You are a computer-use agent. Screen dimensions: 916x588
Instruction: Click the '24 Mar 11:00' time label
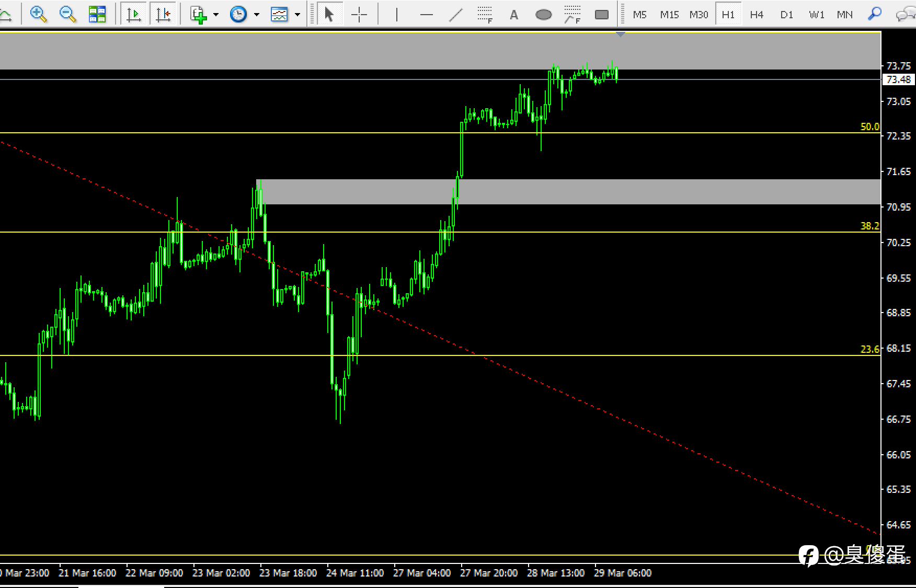[355, 573]
